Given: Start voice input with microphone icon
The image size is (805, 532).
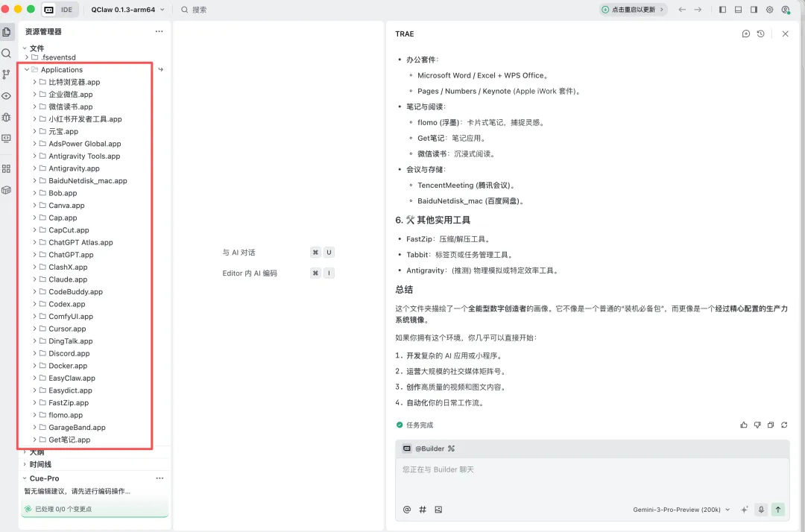Looking at the screenshot, I should (x=761, y=510).
